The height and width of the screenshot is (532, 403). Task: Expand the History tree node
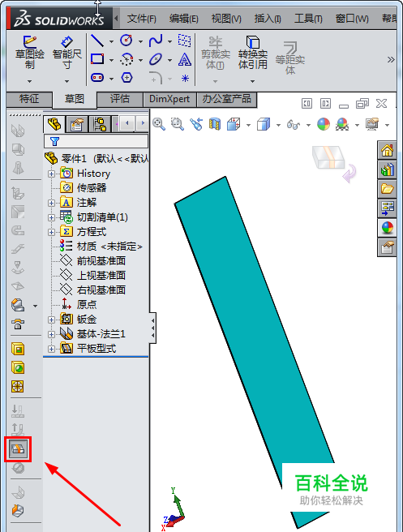51,174
